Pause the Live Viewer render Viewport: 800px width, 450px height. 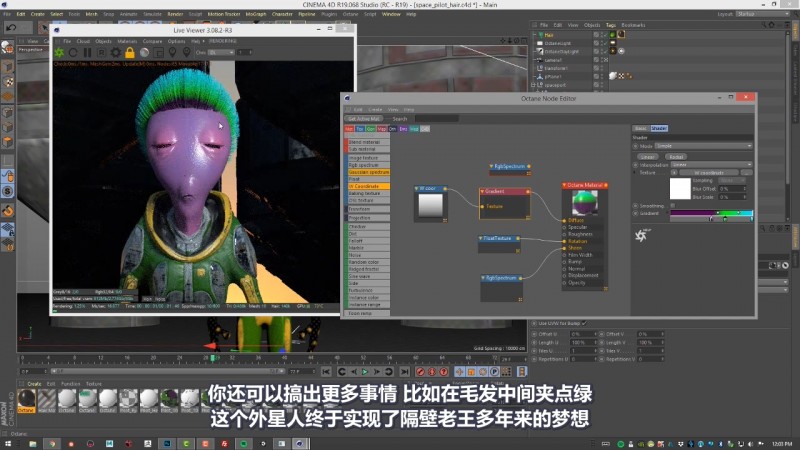tap(87, 53)
